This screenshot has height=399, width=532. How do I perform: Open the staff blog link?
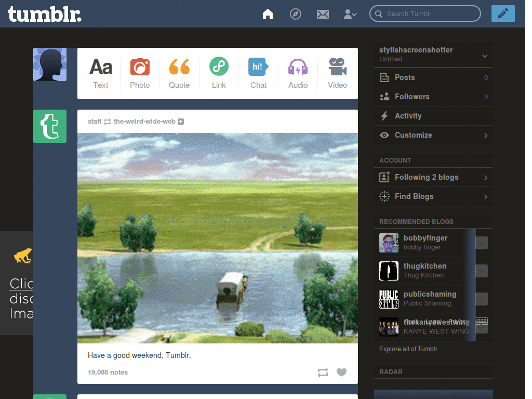point(95,122)
